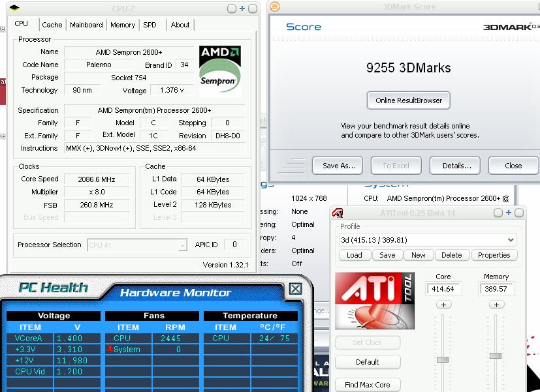This screenshot has height=392, width=540.
Task: Open the Memory tab in CPU-Z
Action: [123, 25]
